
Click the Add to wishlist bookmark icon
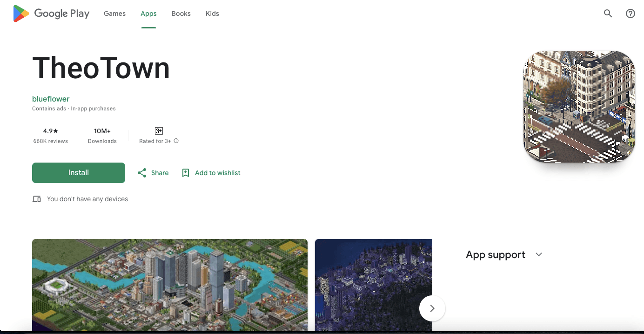(x=186, y=172)
